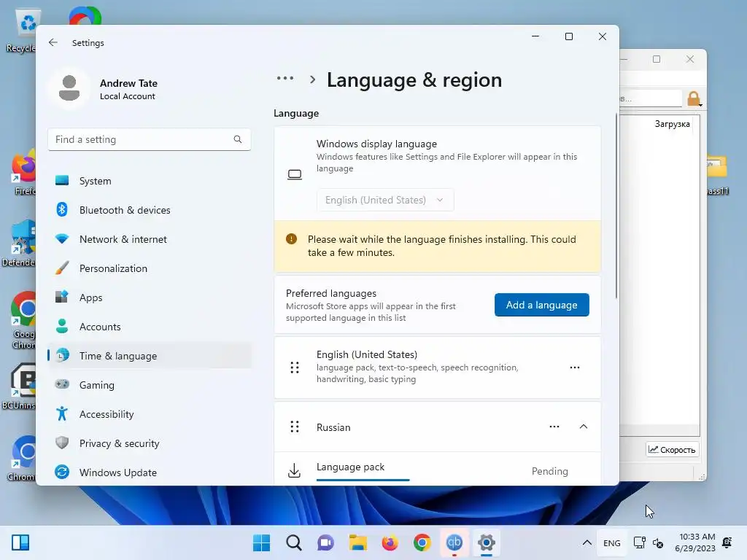
Task: Click the warning icon in the install notice
Action: coord(291,239)
